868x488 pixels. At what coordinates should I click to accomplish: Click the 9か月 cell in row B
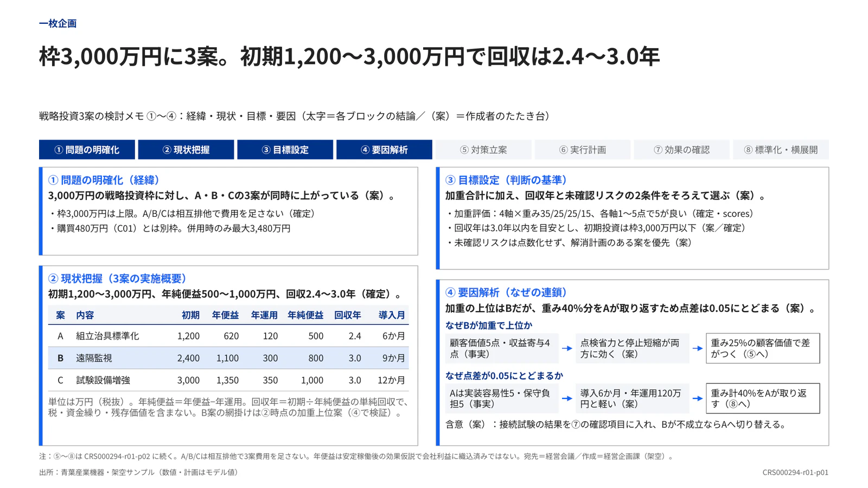394,358
